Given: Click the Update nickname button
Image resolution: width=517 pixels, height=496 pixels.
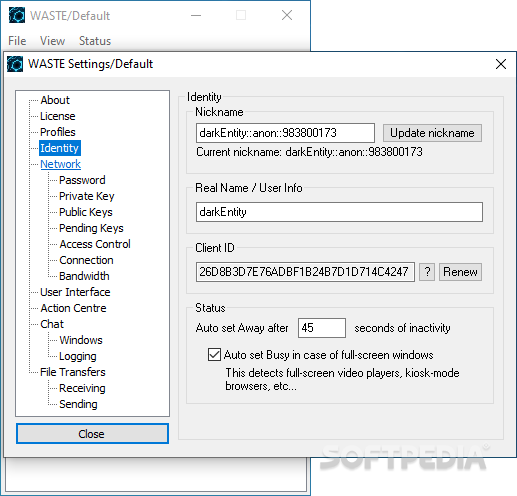Looking at the screenshot, I should [x=432, y=133].
